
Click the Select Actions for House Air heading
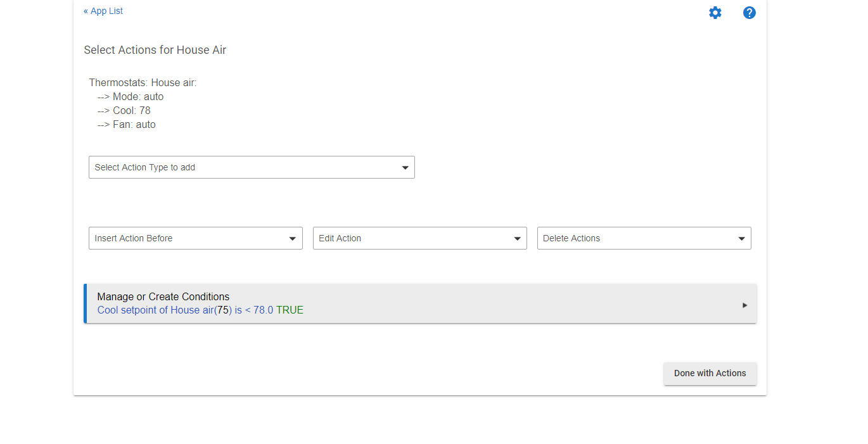point(155,50)
